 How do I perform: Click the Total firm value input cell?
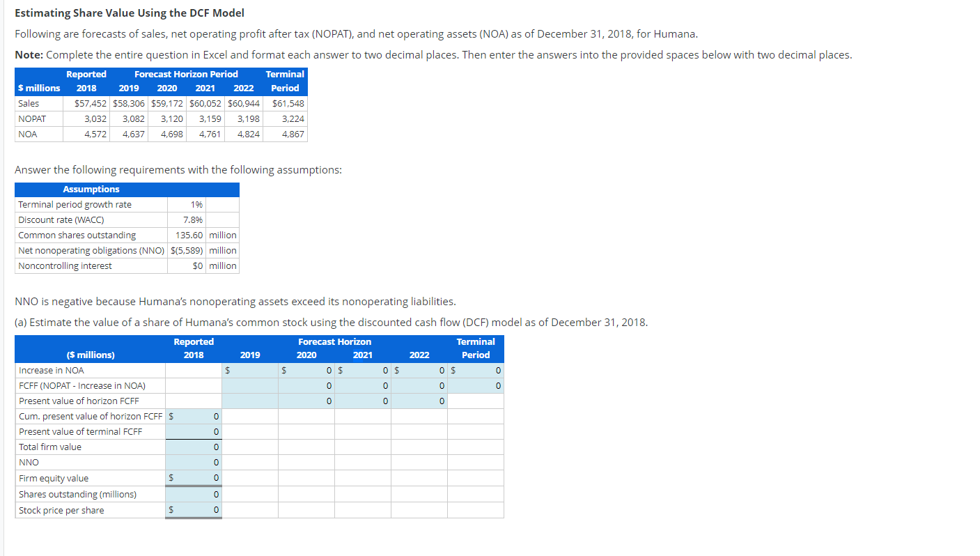point(194,447)
